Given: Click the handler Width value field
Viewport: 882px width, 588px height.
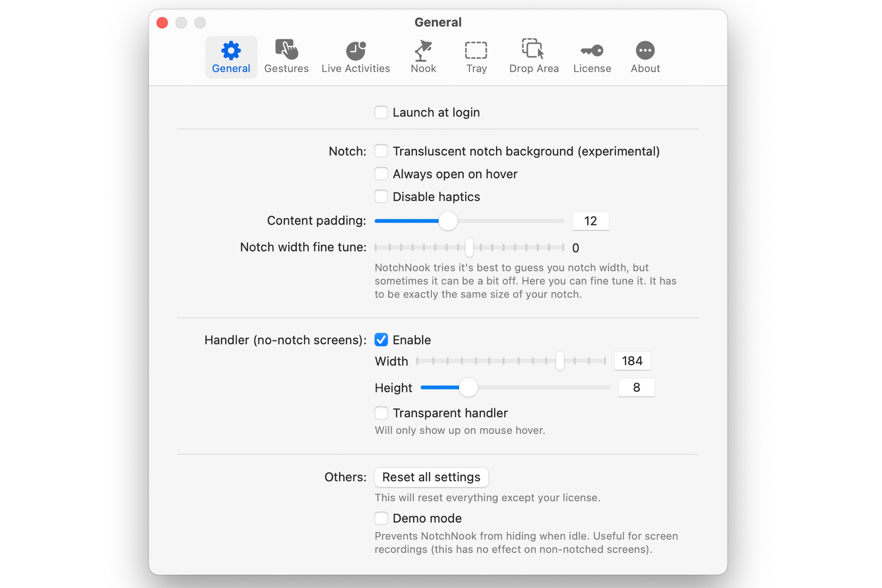Looking at the screenshot, I should pyautogui.click(x=632, y=361).
